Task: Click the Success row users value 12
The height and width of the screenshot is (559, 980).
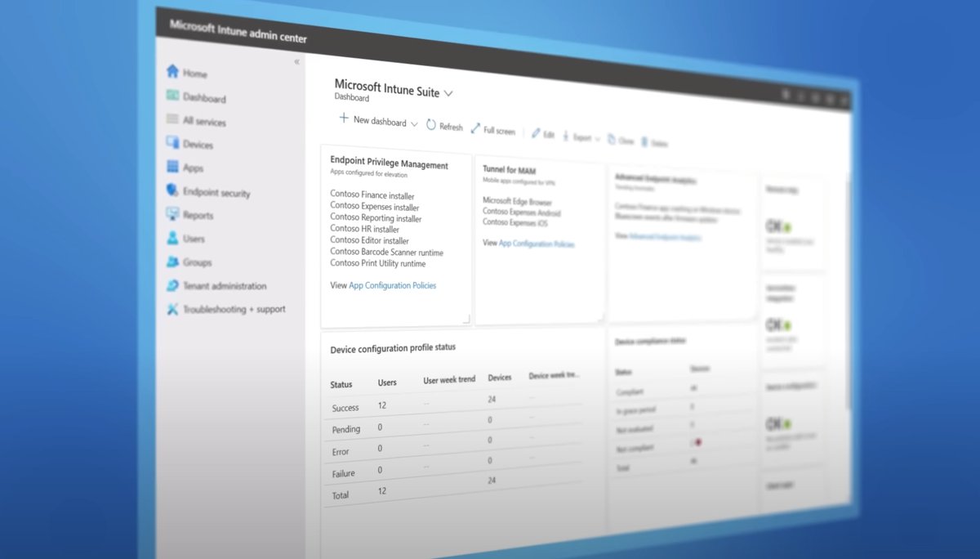Action: (x=382, y=405)
